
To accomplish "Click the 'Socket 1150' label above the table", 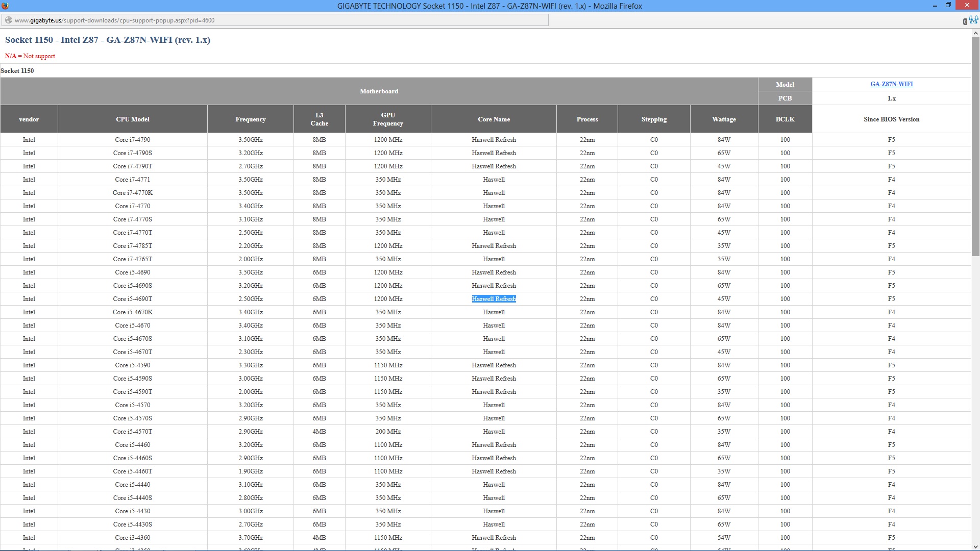I will [17, 71].
